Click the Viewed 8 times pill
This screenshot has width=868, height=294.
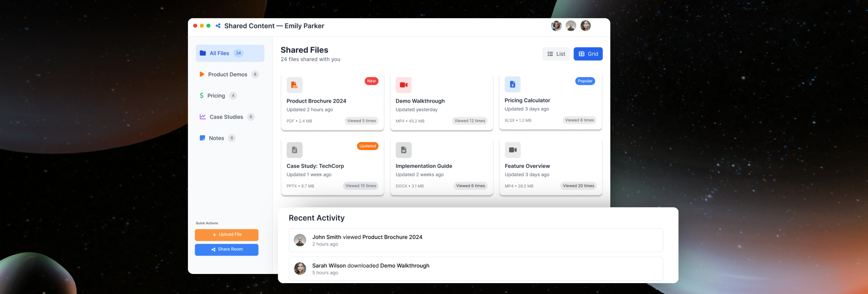point(579,120)
